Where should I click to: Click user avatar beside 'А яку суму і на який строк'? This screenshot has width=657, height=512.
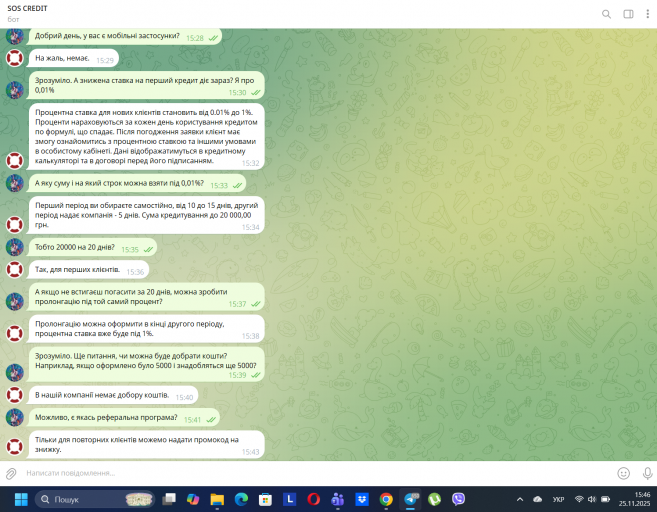point(15,183)
